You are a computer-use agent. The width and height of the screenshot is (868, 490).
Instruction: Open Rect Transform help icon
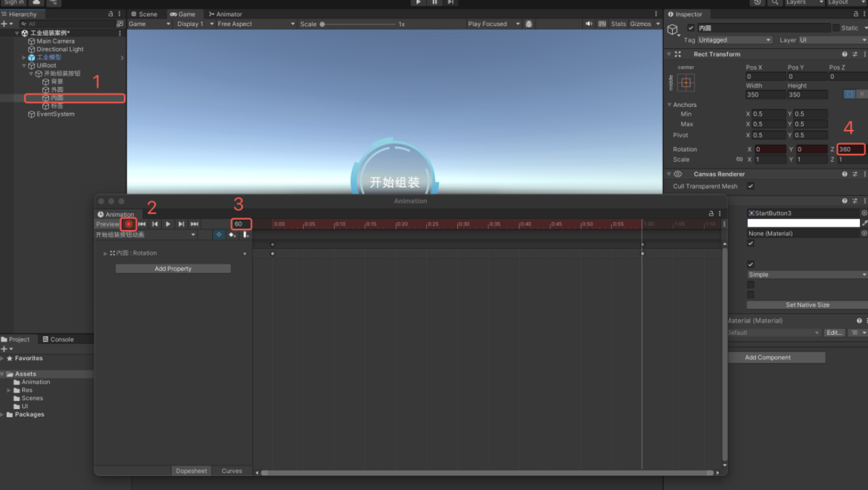click(845, 54)
